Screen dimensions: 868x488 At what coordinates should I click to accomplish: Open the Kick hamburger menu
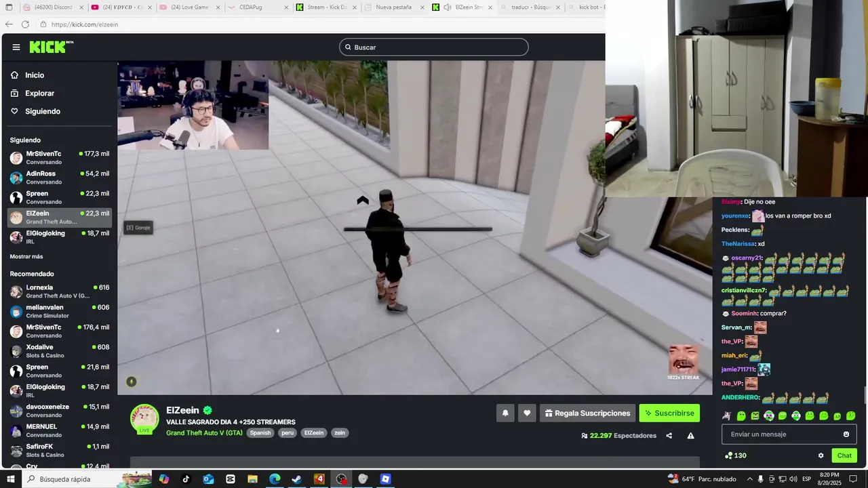point(16,47)
